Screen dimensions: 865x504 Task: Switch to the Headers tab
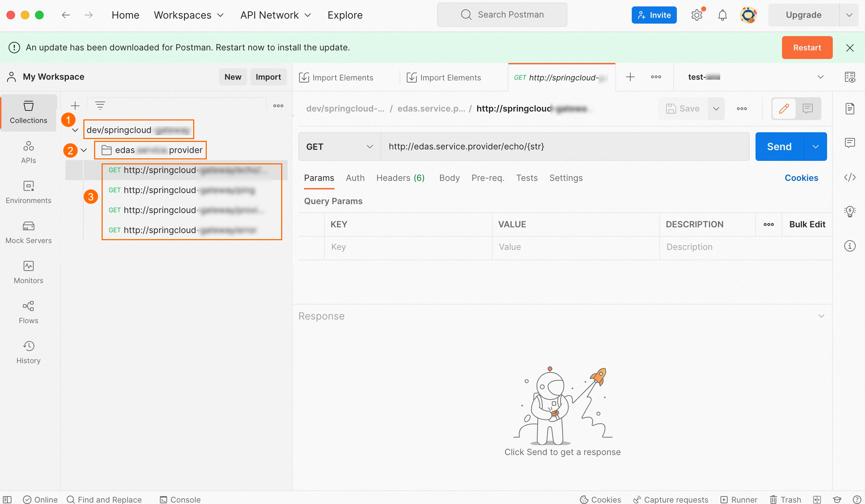400,178
